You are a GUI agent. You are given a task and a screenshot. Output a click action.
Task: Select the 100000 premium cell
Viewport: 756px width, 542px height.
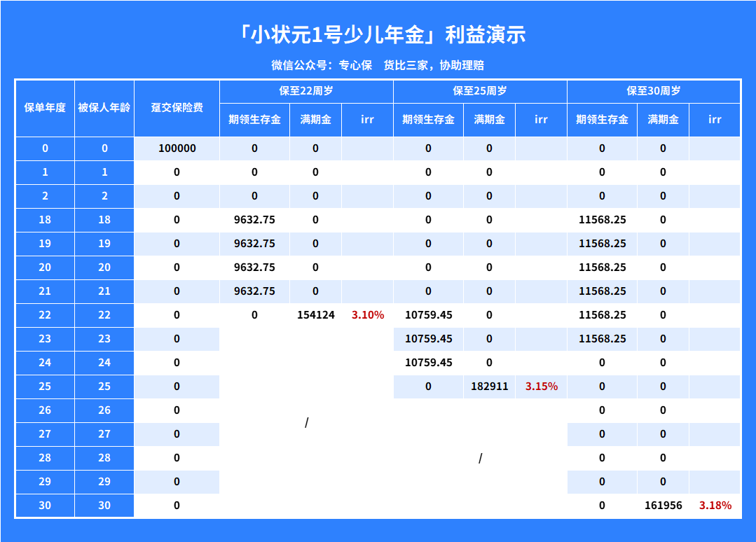[177, 148]
